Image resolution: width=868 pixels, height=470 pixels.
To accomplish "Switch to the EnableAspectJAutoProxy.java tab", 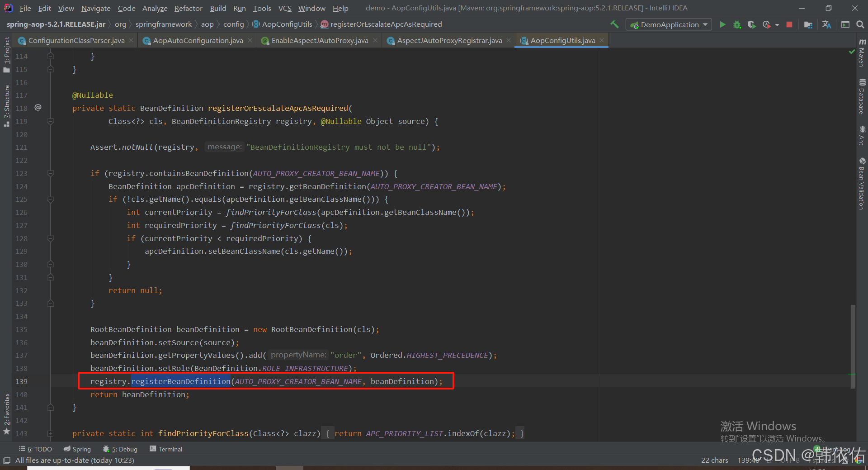I will pyautogui.click(x=320, y=40).
